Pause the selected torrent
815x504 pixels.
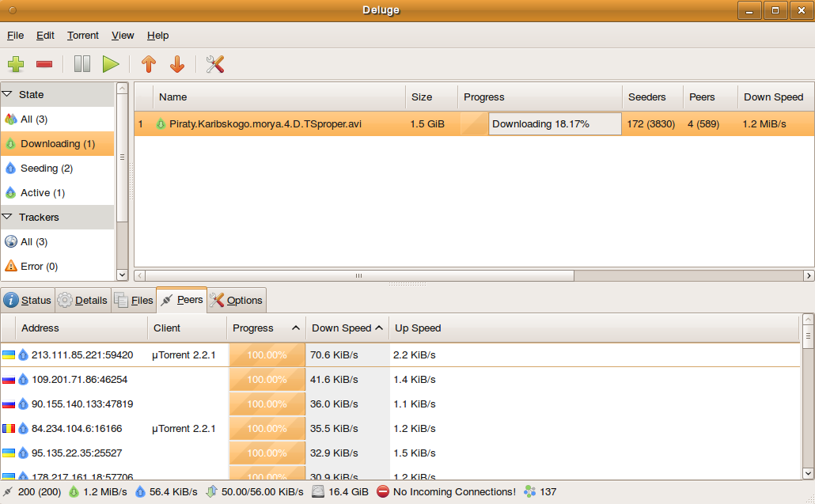[82, 64]
